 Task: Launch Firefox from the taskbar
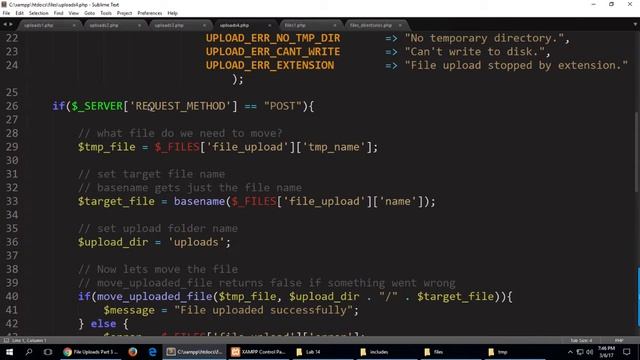point(133,352)
